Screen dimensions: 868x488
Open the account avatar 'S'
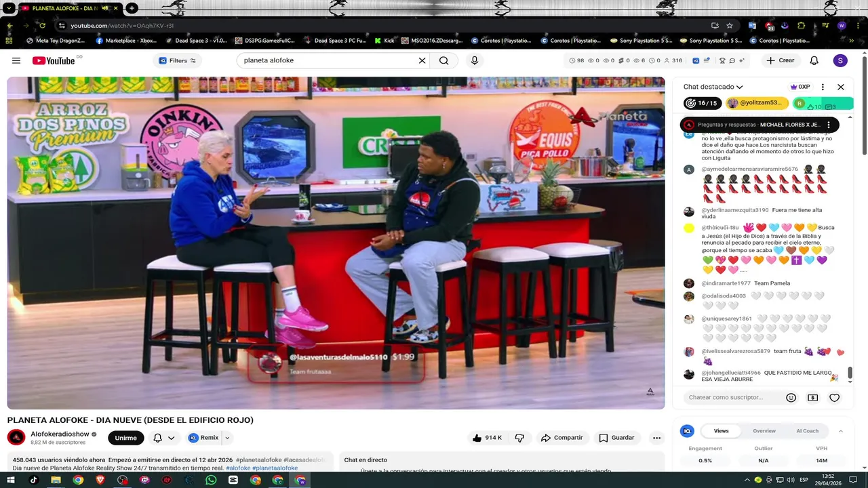coord(840,60)
